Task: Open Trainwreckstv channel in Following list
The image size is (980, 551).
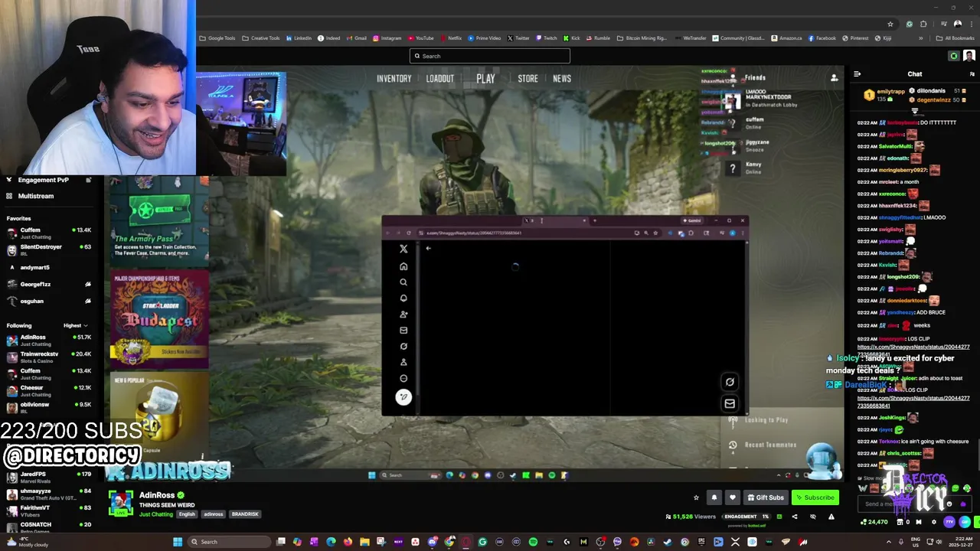Action: 49,357
